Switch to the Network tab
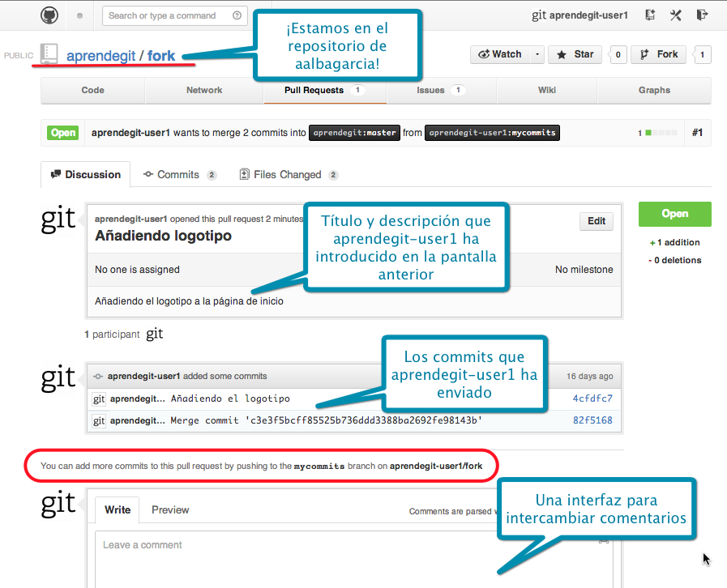Screen dimensions: 727x588 (x=204, y=90)
